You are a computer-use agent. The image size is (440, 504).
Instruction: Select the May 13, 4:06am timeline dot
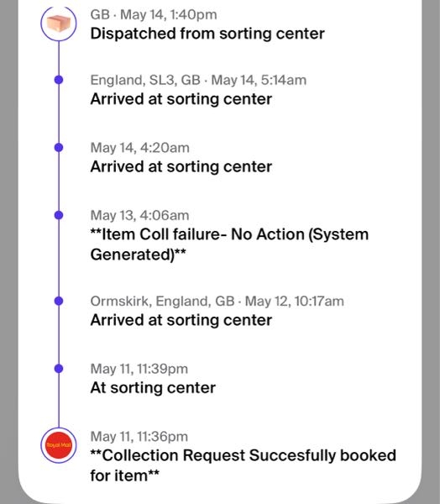click(x=59, y=215)
